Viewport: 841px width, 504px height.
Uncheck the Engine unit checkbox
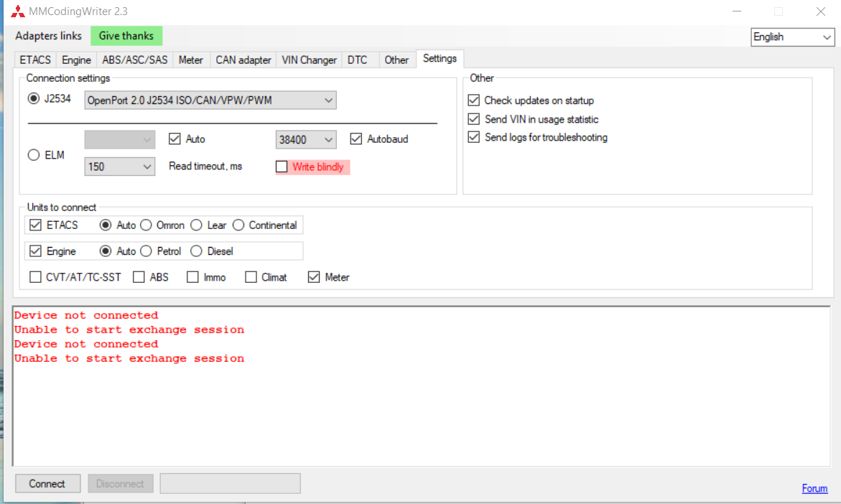35,251
